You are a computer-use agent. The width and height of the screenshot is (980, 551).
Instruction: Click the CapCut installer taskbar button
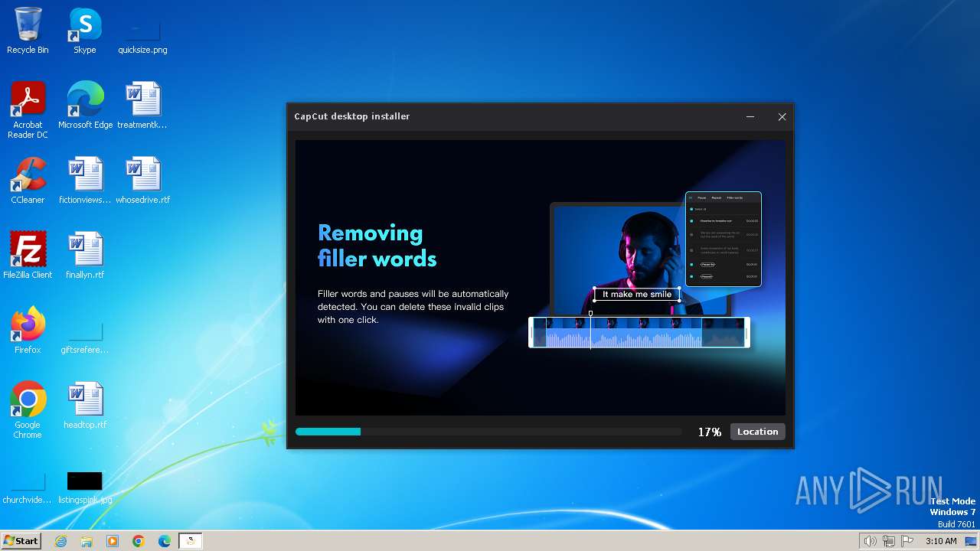point(191,541)
